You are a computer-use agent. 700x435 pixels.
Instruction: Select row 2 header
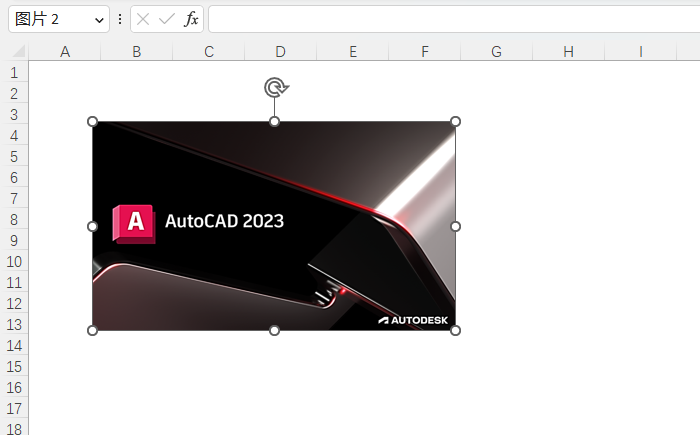click(x=14, y=93)
